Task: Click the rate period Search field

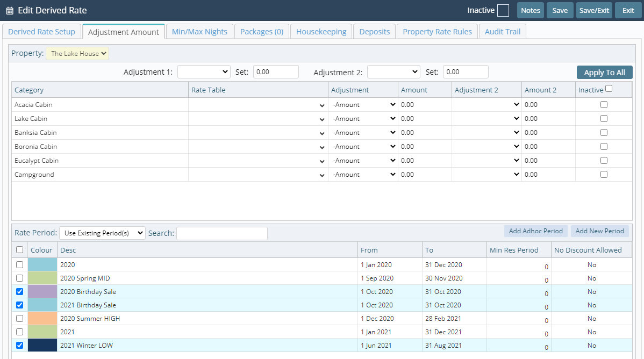Action: click(222, 233)
